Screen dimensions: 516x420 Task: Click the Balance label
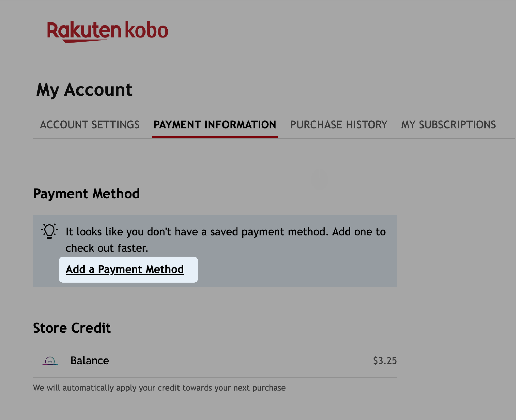point(90,361)
